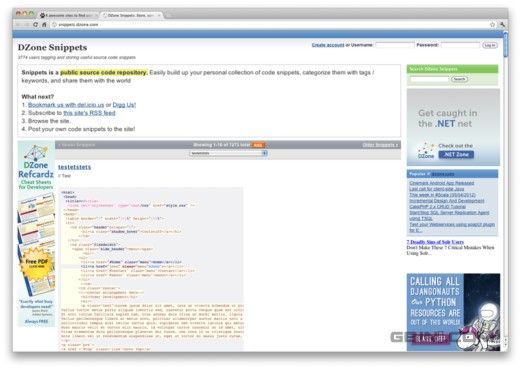The width and height of the screenshot is (520, 369).
Task: Focus the Search DZone Snippets text box
Action: (x=429, y=79)
